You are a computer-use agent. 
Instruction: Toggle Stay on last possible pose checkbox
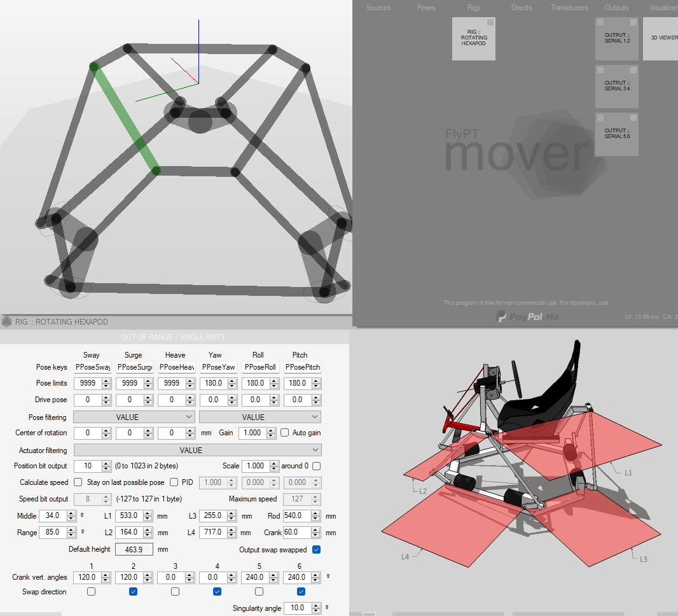174,482
